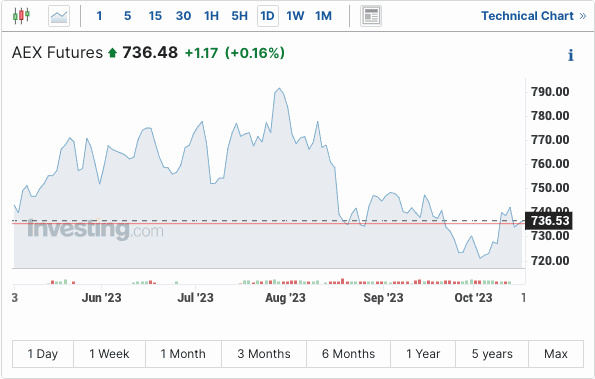Image resolution: width=595 pixels, height=379 pixels.
Task: Click the Oct '23 date label
Action: coord(473,298)
